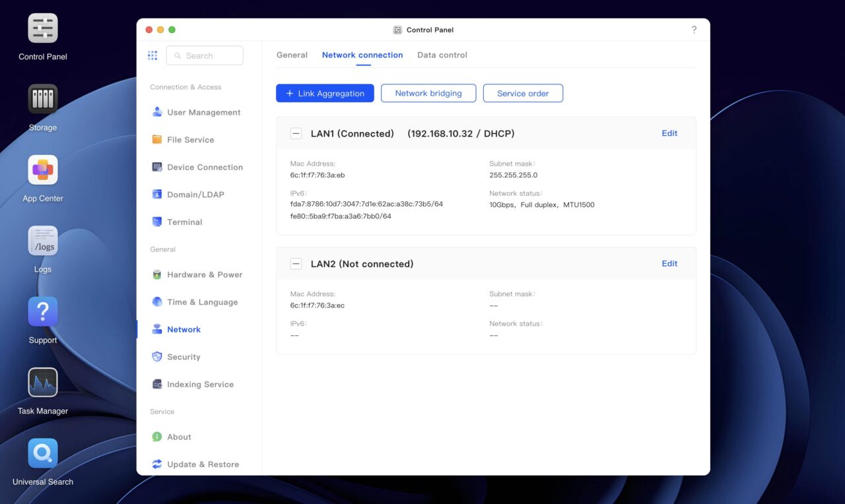845x504 pixels.
Task: Open Task Manager desktop icon
Action: point(43,383)
